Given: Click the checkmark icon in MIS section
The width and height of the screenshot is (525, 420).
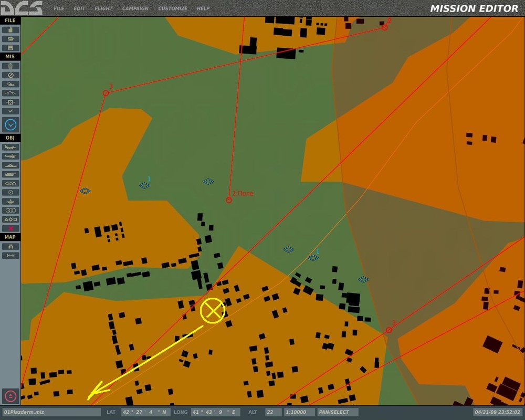Looking at the screenshot, I should pyautogui.click(x=10, y=111).
